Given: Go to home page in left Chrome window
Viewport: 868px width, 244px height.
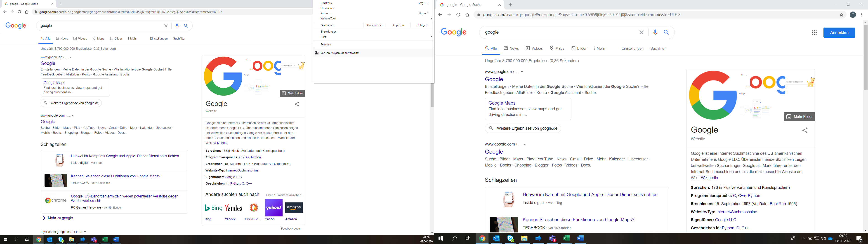Looking at the screenshot, I should tap(27, 12).
